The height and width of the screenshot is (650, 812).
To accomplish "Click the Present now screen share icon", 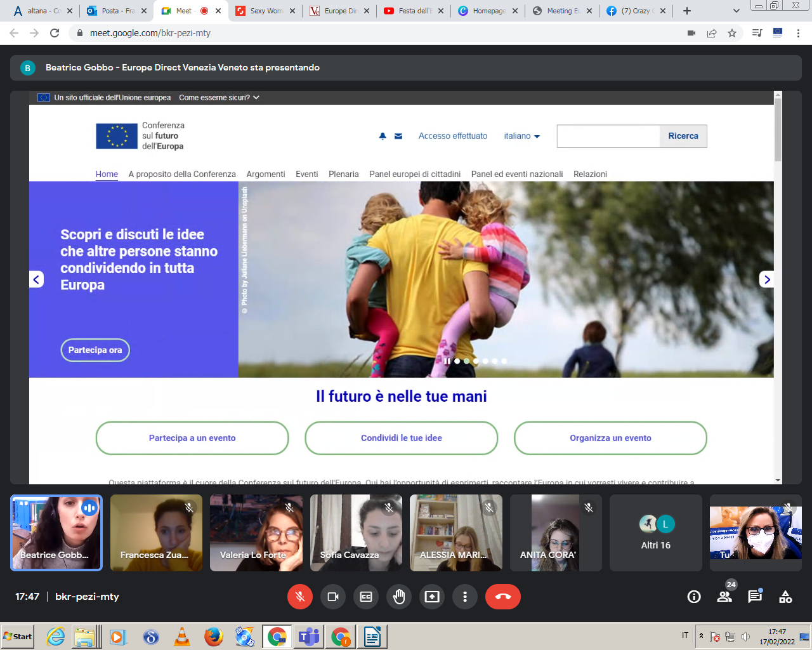I will [432, 597].
